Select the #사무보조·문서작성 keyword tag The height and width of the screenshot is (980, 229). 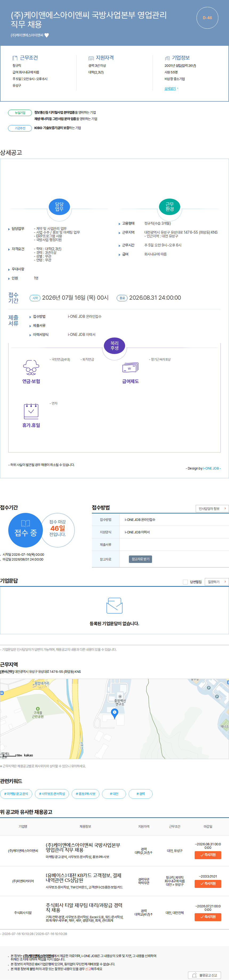52,794
